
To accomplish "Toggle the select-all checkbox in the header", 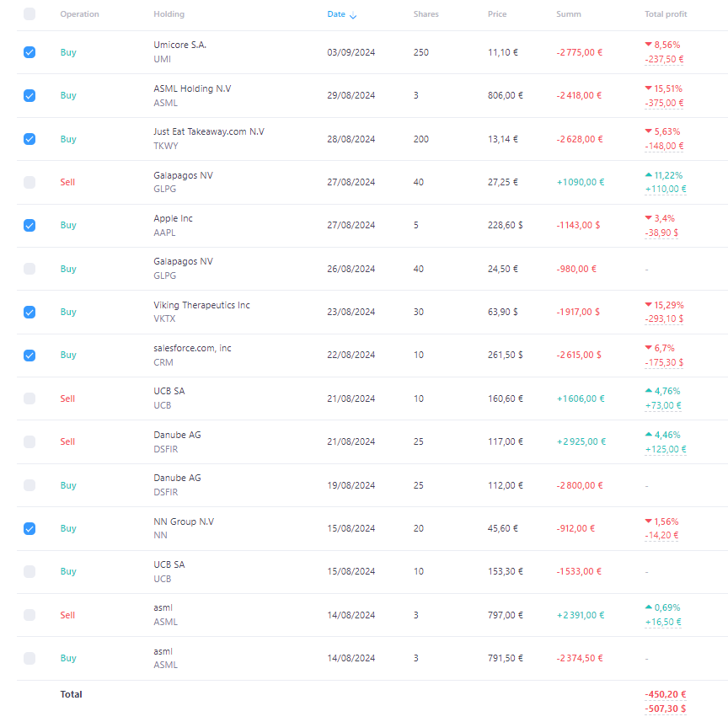I will (x=29, y=14).
